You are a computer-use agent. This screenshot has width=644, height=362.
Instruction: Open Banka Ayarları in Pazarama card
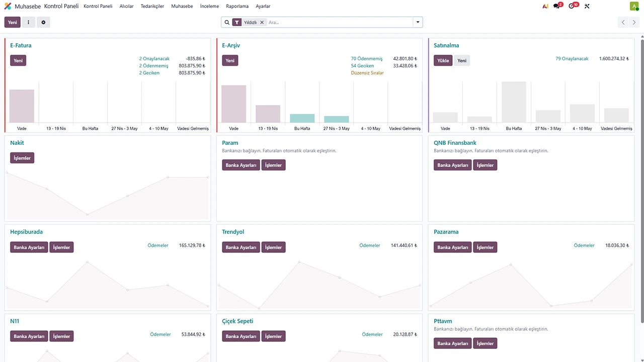[453, 247]
